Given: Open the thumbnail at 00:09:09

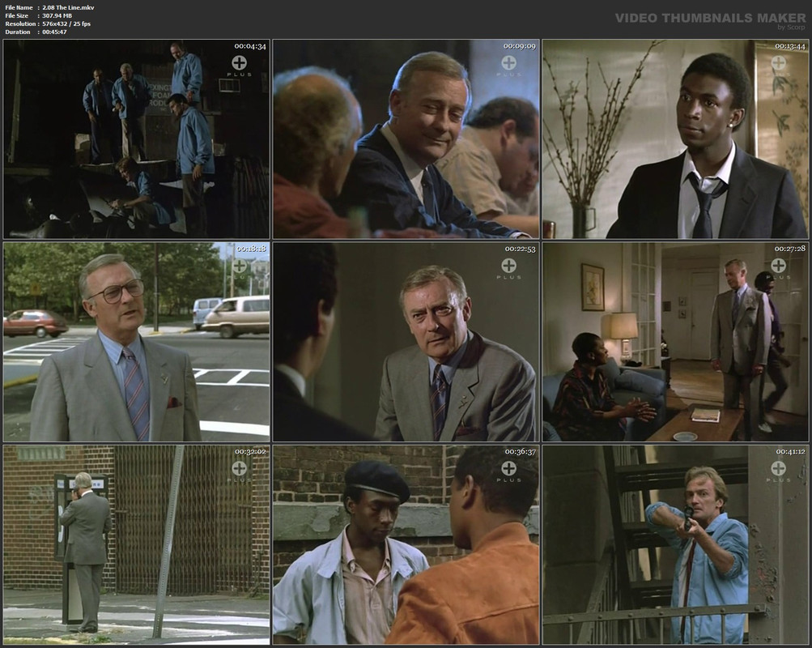Looking at the screenshot, I should tap(406, 139).
